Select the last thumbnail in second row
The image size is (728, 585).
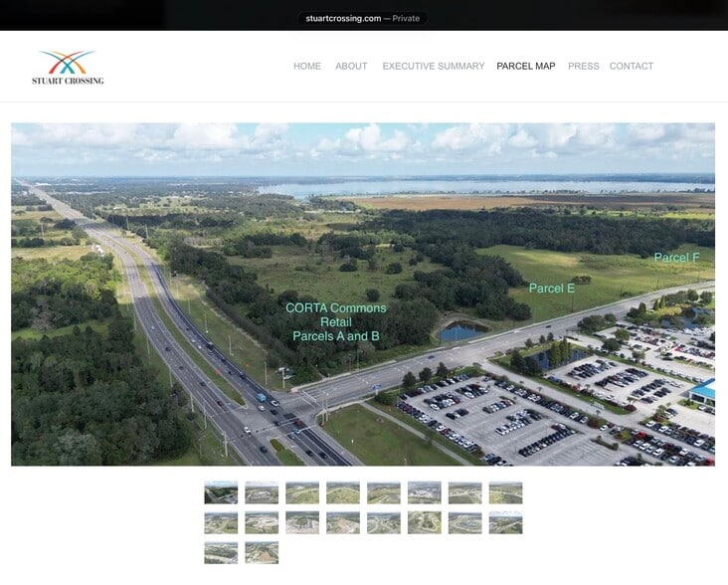[x=505, y=522]
